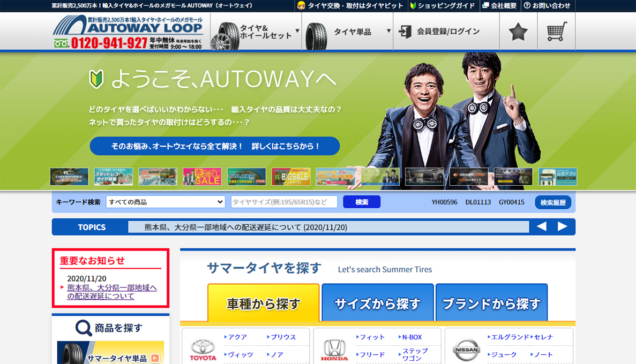Open the Falken banner thumbnail
The height and width of the screenshot is (364, 636).
pyautogui.click(x=246, y=177)
